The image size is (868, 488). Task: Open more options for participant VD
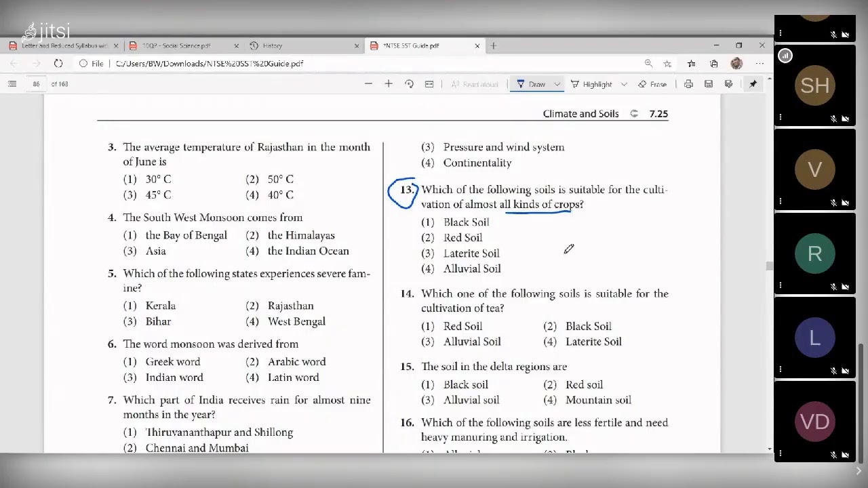(x=781, y=453)
